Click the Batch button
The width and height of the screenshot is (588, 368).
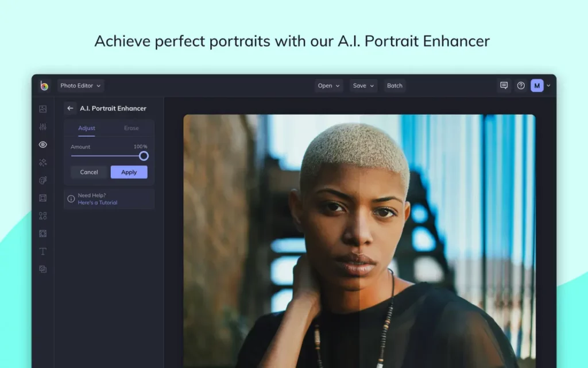394,86
